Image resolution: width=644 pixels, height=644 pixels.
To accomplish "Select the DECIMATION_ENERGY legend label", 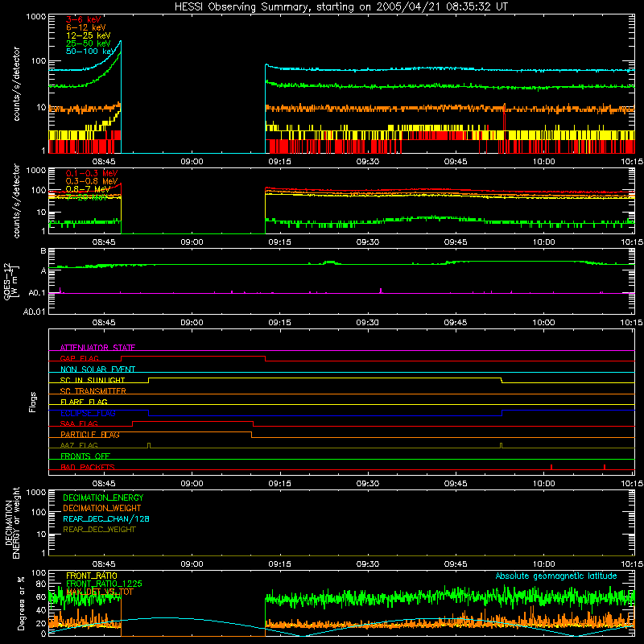I will click(x=103, y=497).
